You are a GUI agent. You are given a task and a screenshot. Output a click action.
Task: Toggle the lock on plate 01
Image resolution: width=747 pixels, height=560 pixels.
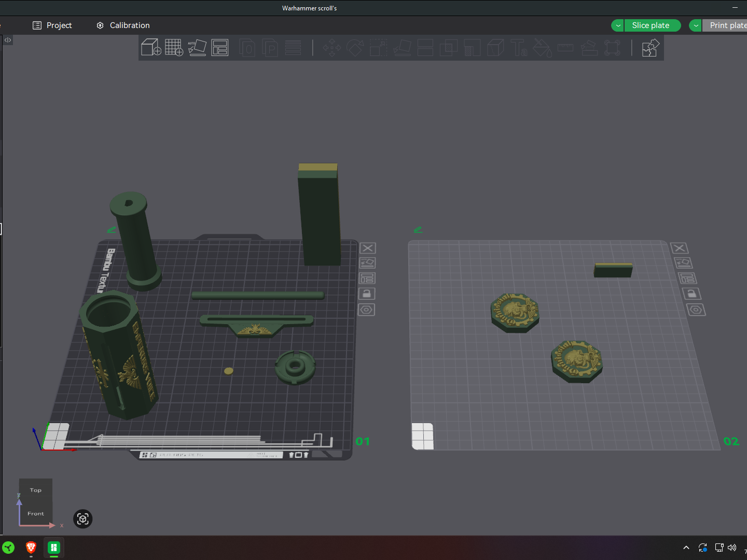point(367,294)
